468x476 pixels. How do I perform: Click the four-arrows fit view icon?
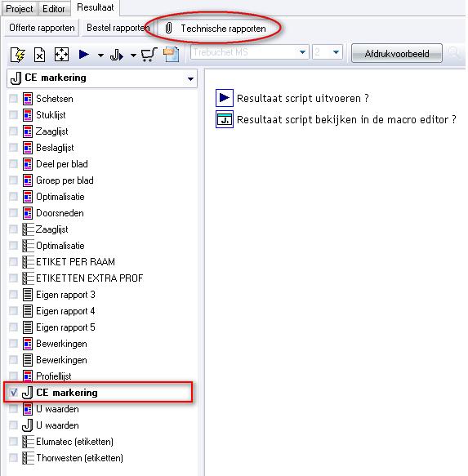coord(61,55)
